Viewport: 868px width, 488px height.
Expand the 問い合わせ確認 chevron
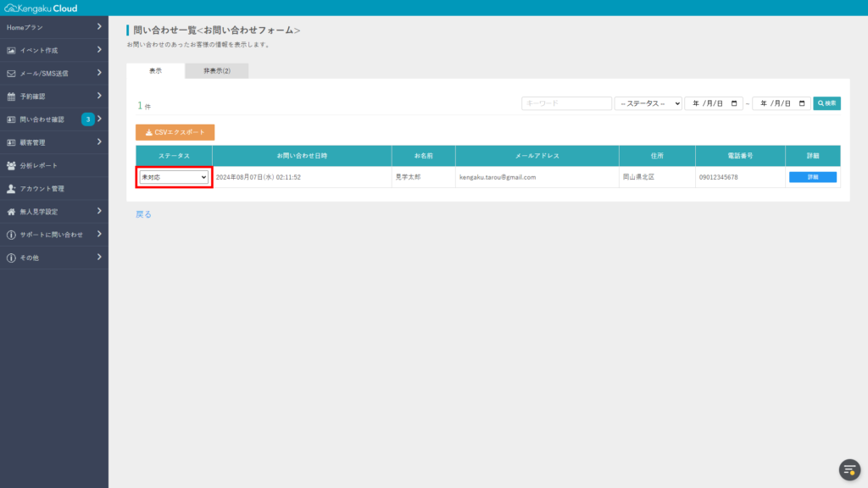[x=100, y=119]
